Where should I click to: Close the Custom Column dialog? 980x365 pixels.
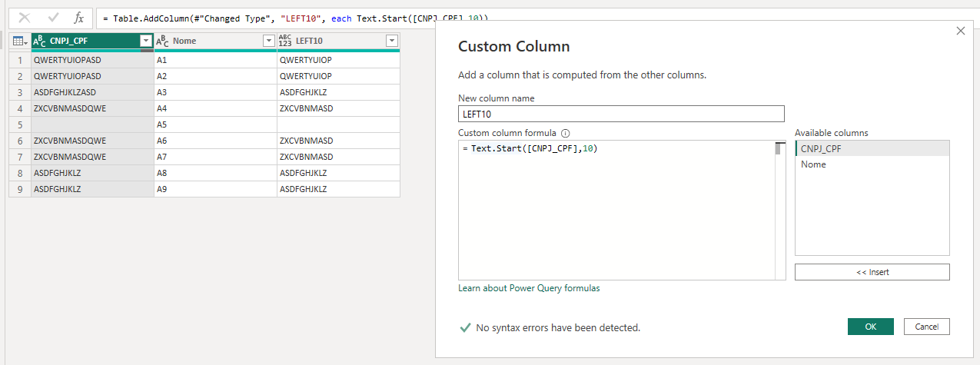click(x=960, y=31)
